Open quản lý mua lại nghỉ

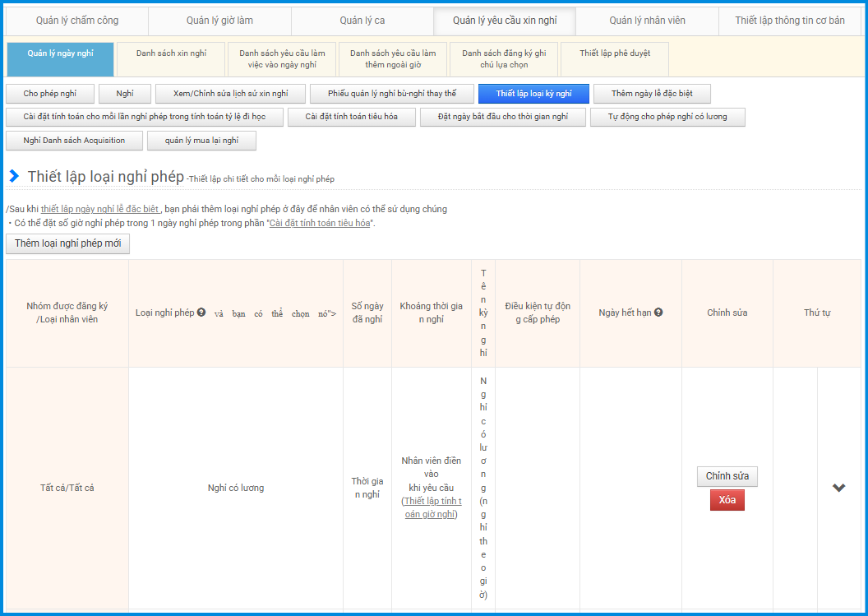coord(201,141)
